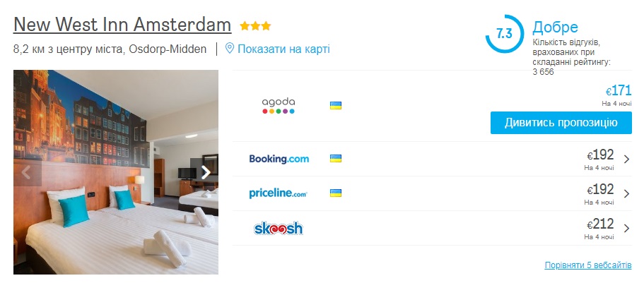Click the 7.3 rating circle
The width and height of the screenshot is (644, 283).
(x=504, y=34)
